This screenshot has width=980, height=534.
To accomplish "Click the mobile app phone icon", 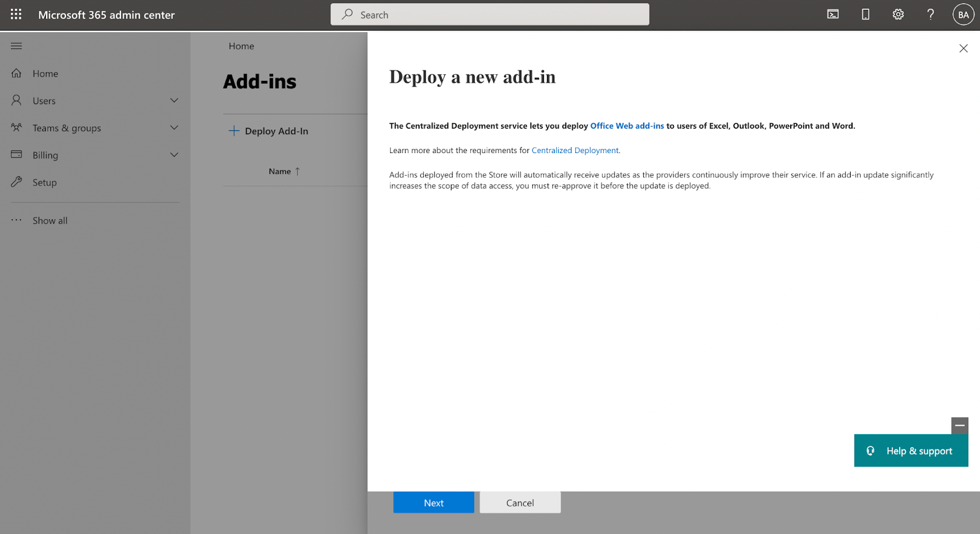I will coord(865,14).
